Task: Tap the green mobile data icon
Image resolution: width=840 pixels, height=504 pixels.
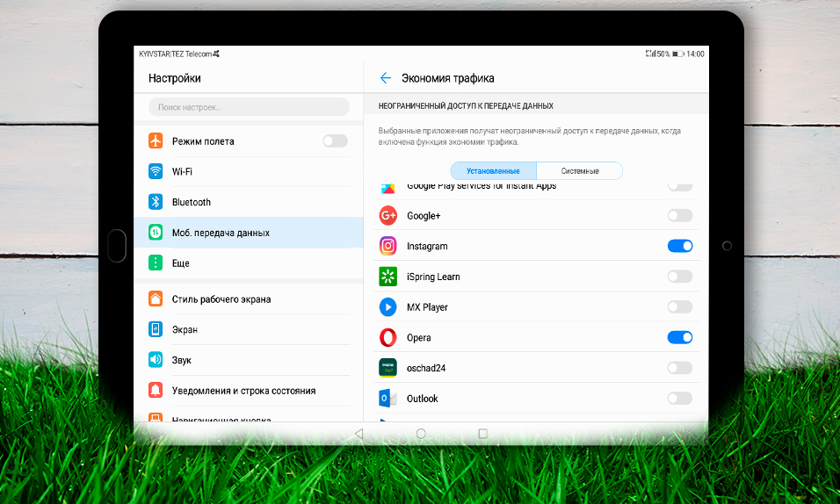Action: point(156,233)
